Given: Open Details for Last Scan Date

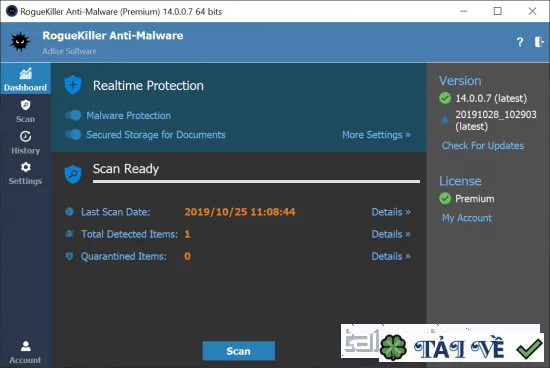Looking at the screenshot, I should coord(391,212).
